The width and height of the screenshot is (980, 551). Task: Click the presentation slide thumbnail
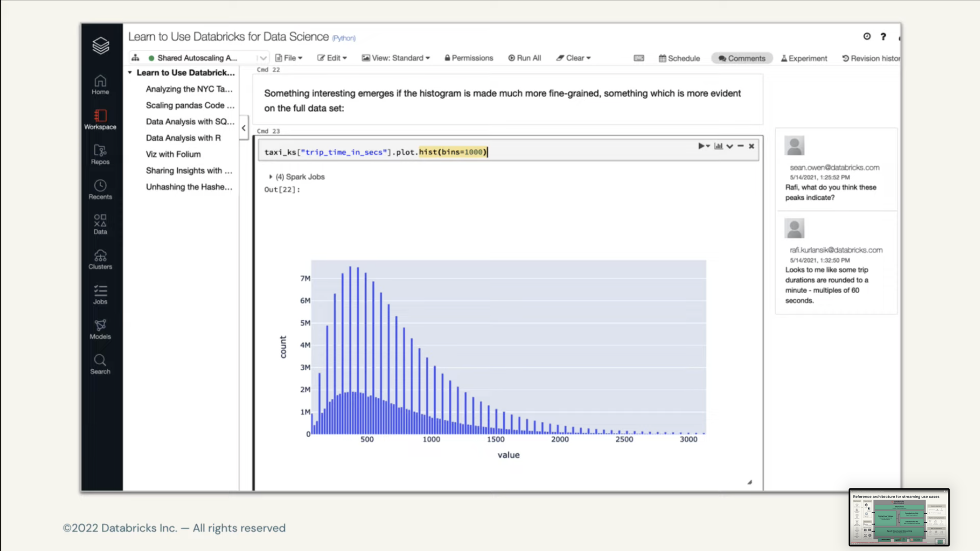click(x=899, y=517)
